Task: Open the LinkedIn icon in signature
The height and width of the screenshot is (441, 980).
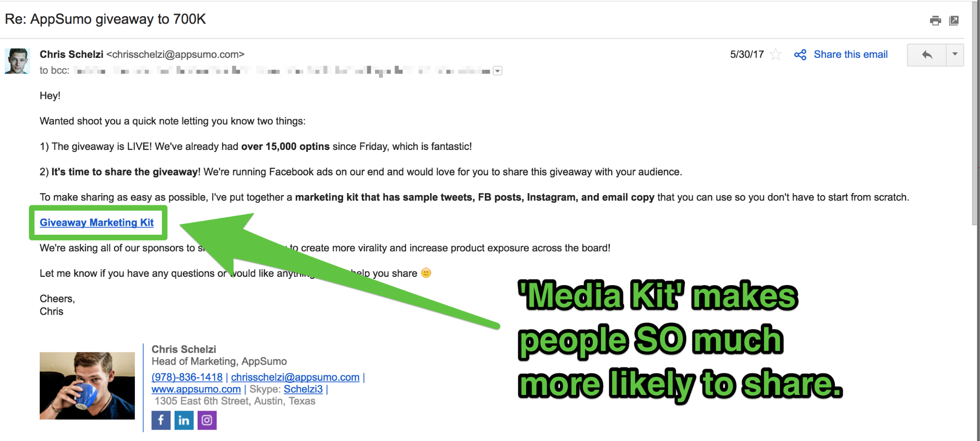Action: tap(184, 420)
